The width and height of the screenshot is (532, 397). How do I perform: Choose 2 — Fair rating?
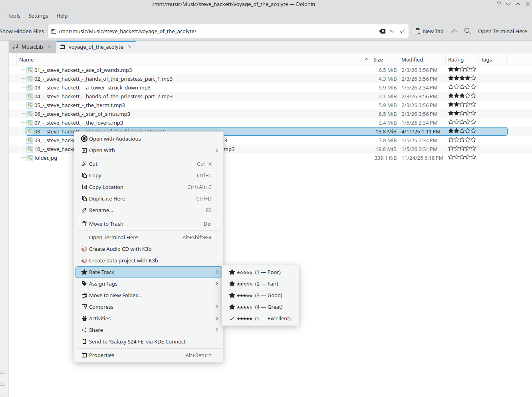(x=260, y=284)
